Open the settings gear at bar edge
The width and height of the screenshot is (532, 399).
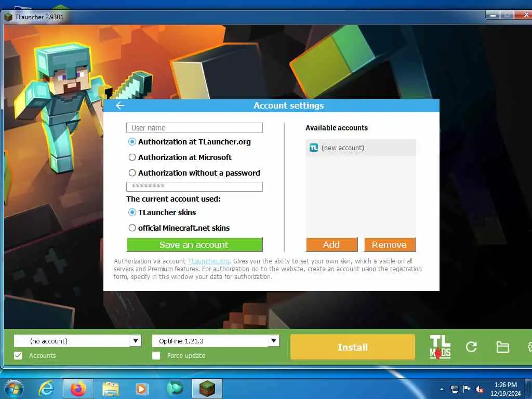(x=529, y=347)
